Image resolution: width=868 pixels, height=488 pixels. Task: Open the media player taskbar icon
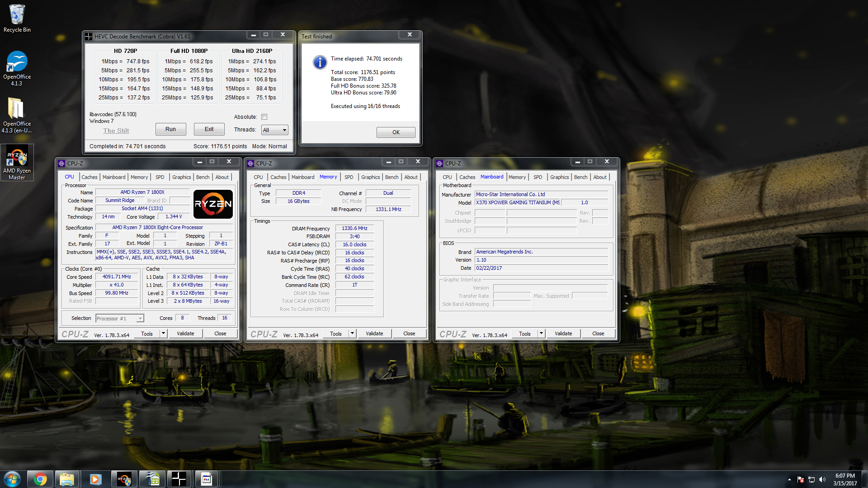click(95, 479)
